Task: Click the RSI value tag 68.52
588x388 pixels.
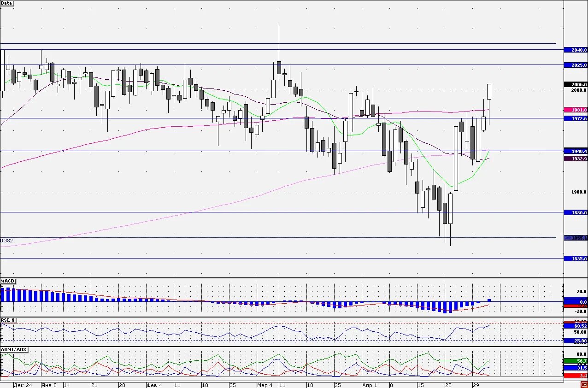Action: 576,326
